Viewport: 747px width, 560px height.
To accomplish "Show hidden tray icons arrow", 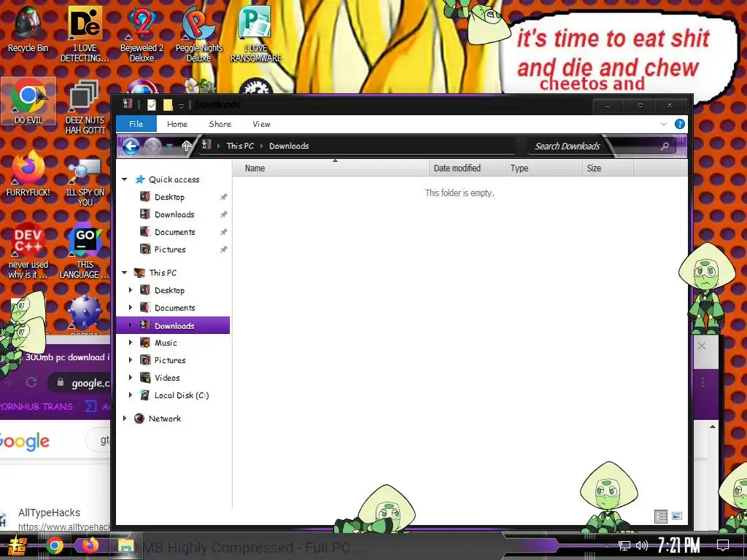I will pos(606,545).
